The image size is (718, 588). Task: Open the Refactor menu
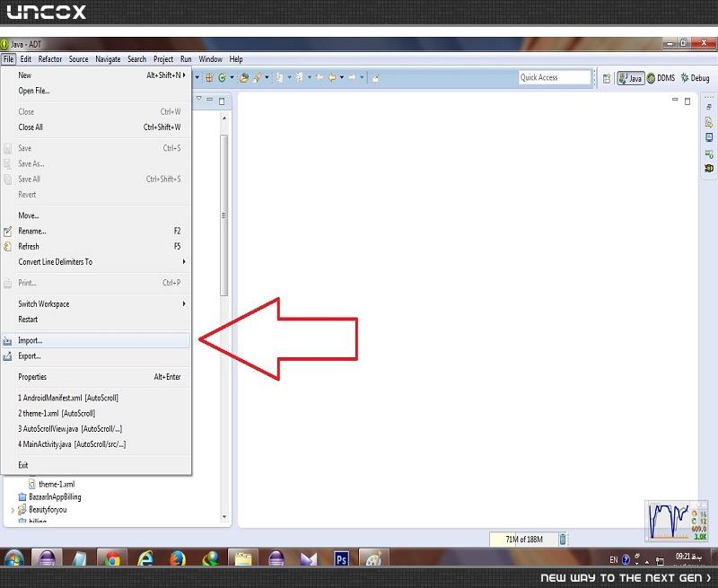(50, 59)
